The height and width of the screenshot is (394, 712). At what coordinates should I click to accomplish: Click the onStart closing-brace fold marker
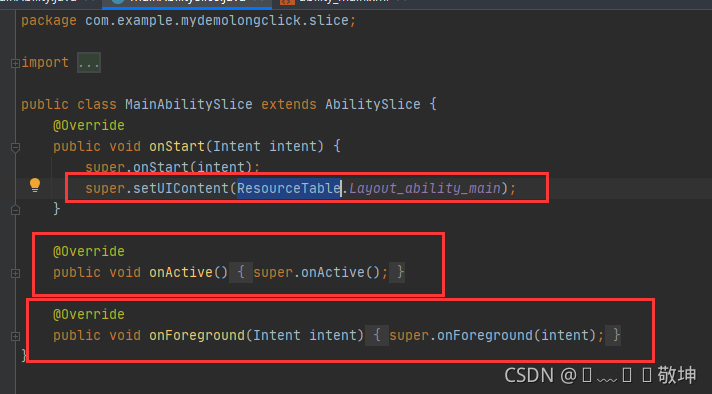(15, 210)
